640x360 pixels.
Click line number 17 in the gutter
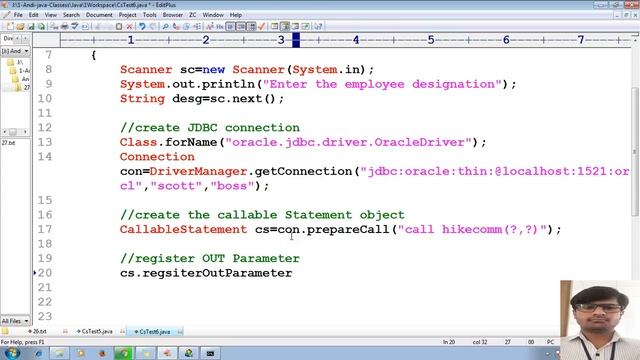point(44,229)
